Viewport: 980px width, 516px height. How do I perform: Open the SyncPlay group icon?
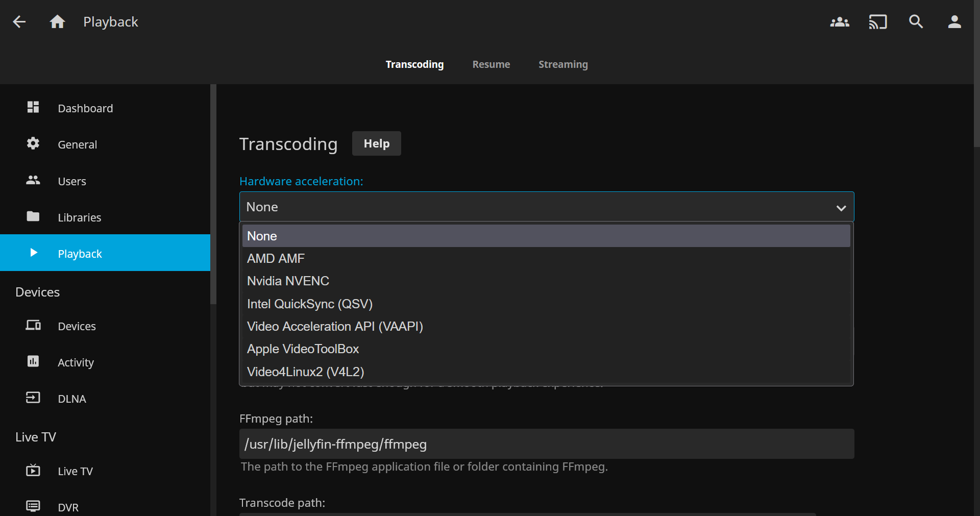tap(840, 22)
